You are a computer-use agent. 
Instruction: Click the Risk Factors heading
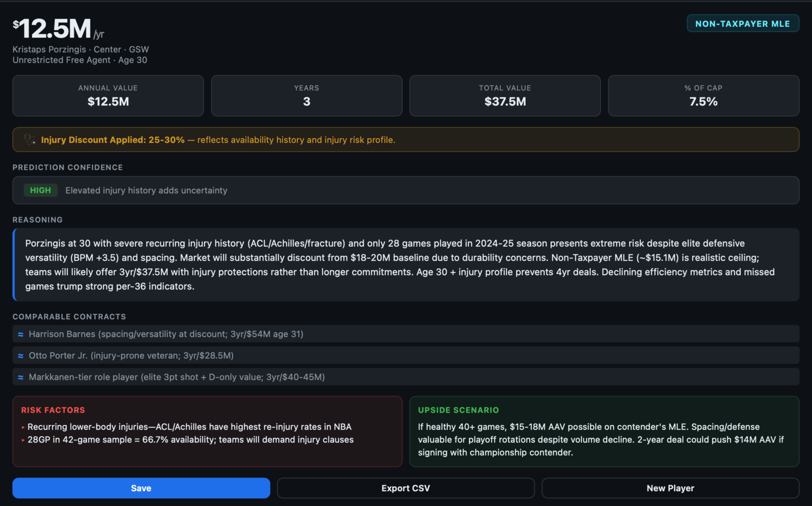[53, 410]
